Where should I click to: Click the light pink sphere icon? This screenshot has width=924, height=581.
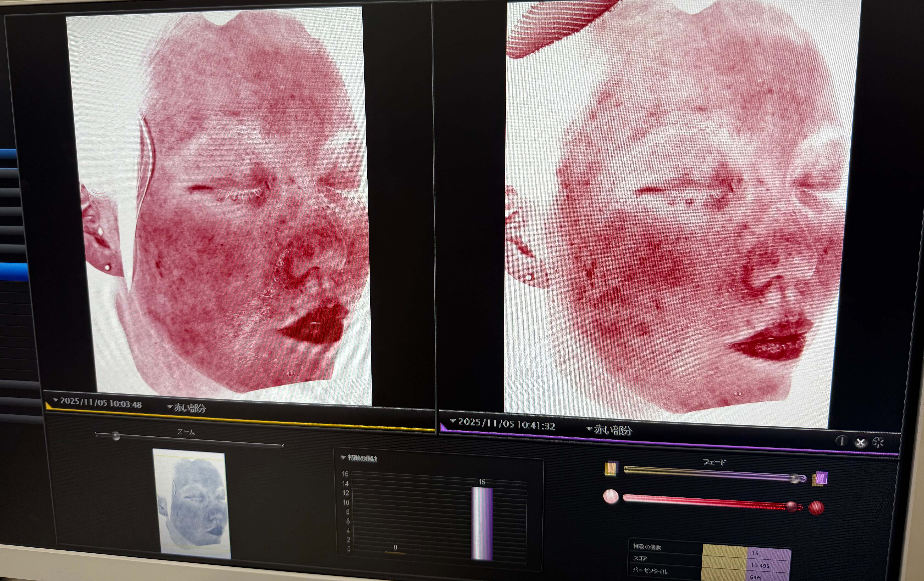pos(610,496)
